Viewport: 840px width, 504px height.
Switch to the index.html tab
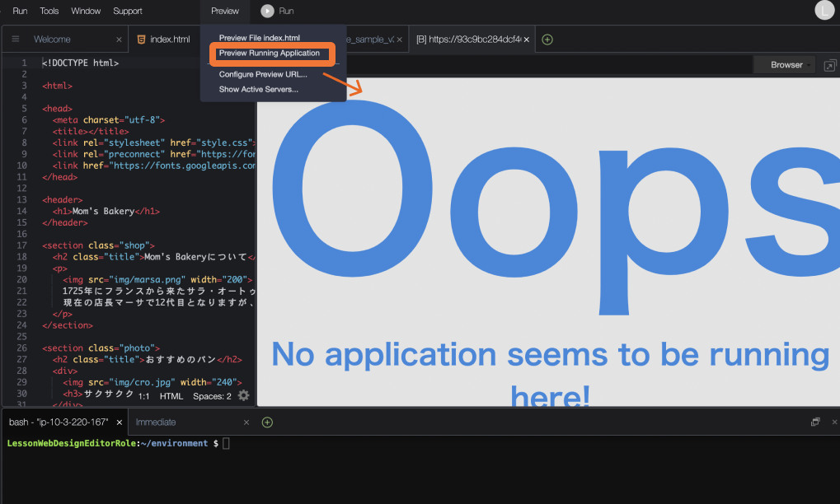[x=169, y=40]
